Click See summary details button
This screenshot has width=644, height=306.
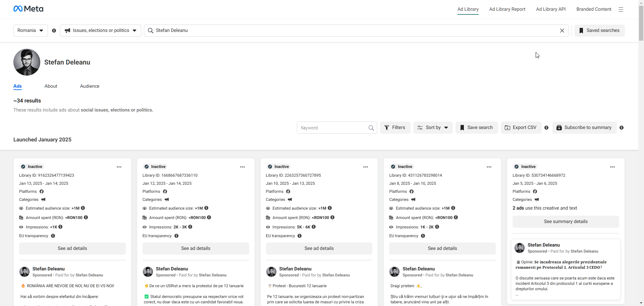coord(566,222)
